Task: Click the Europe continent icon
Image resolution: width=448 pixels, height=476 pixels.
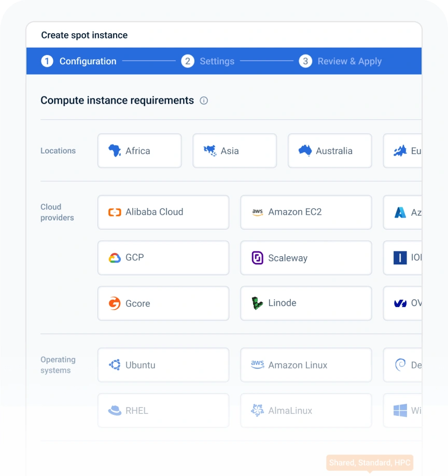Action: (x=400, y=150)
